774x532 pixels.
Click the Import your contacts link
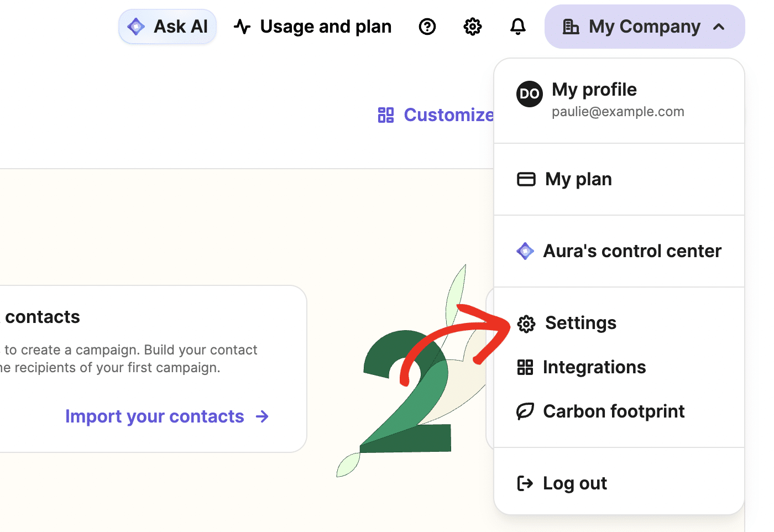(x=155, y=416)
